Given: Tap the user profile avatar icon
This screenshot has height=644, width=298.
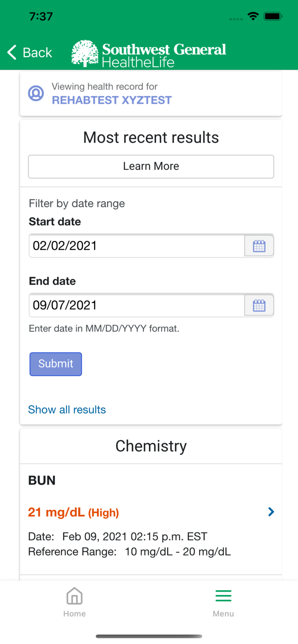Looking at the screenshot, I should 36,93.
